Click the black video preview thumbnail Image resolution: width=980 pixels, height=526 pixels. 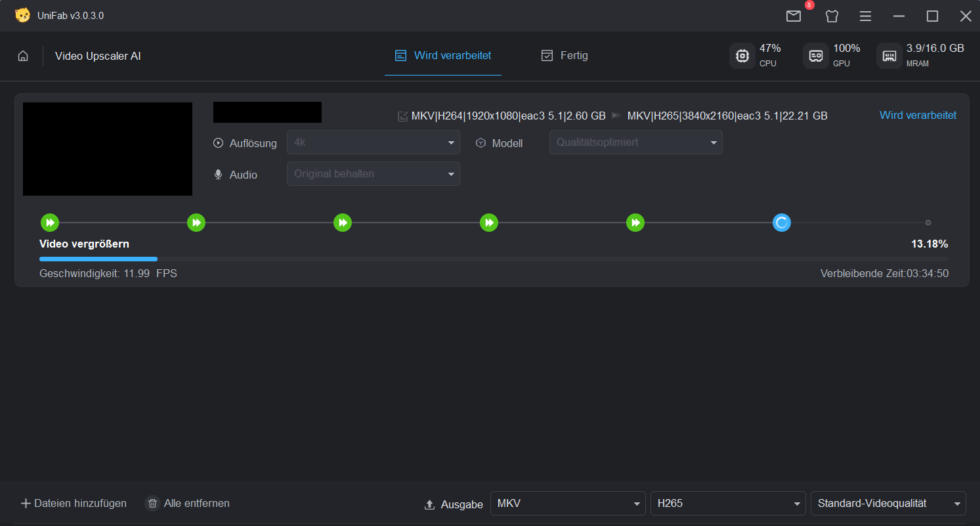pyautogui.click(x=108, y=149)
